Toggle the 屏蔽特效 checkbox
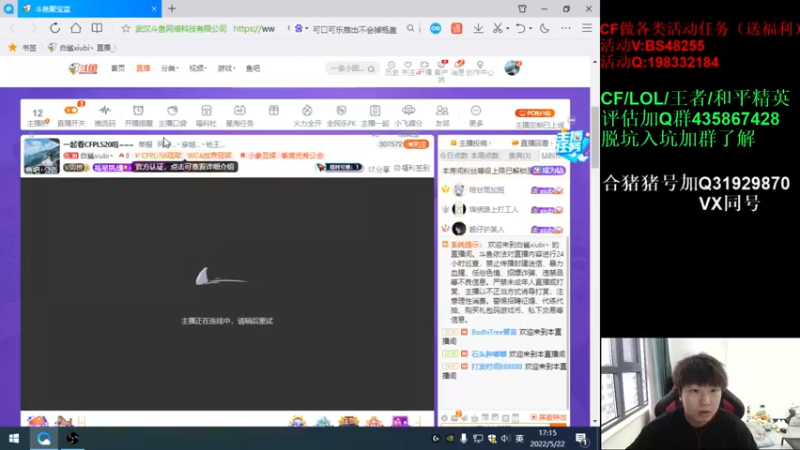Viewport: 800px width, 450px height. click(548, 417)
